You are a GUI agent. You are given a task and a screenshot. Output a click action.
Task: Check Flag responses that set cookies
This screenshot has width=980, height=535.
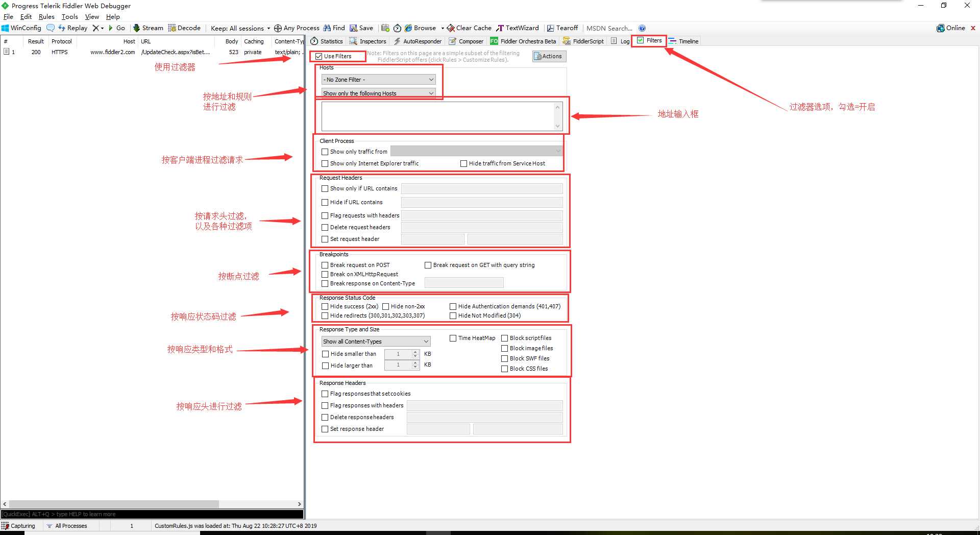tap(325, 394)
